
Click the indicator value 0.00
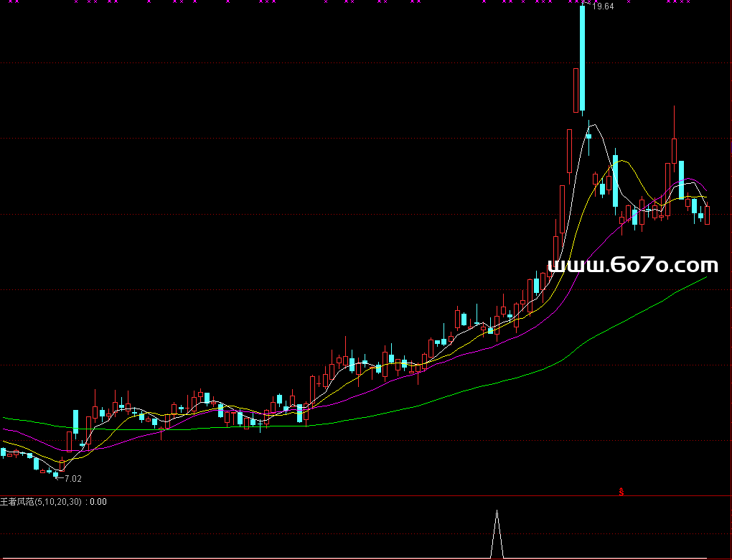coord(98,502)
